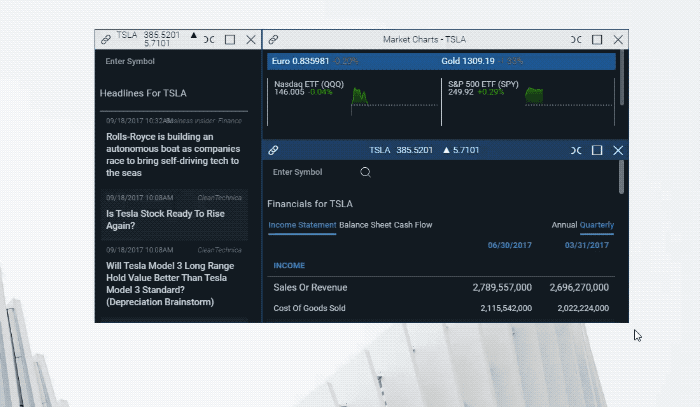Viewport: 700px width, 407px height.
Task: Click the Sales Or Revenue row label
Action: click(310, 288)
